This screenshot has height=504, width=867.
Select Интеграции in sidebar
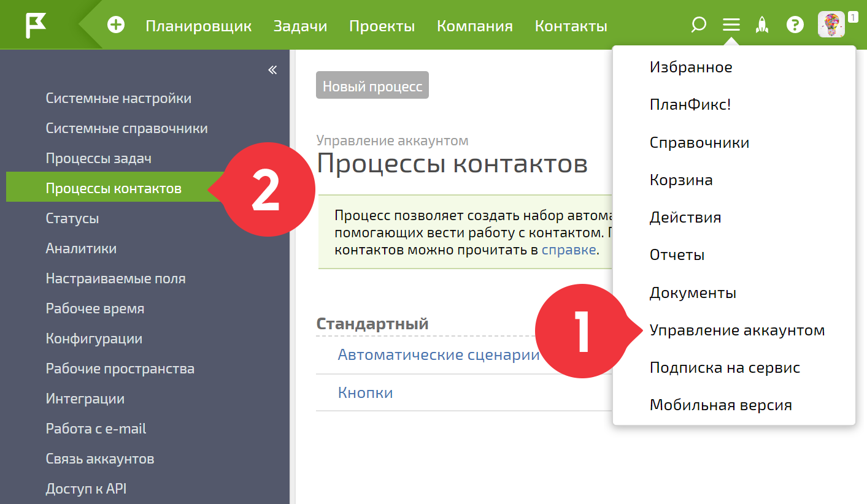coord(85,399)
